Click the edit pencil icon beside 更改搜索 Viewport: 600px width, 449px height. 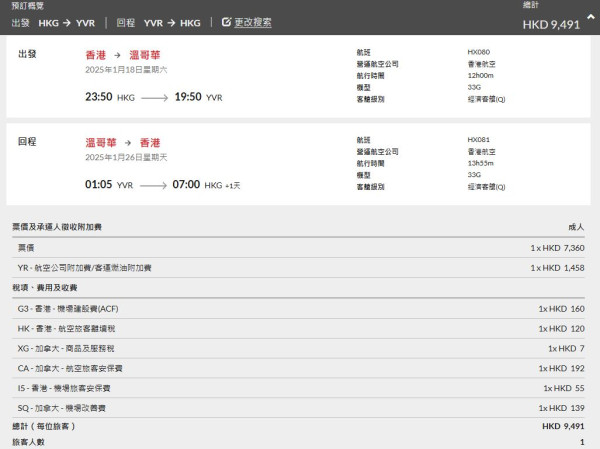click(x=226, y=22)
